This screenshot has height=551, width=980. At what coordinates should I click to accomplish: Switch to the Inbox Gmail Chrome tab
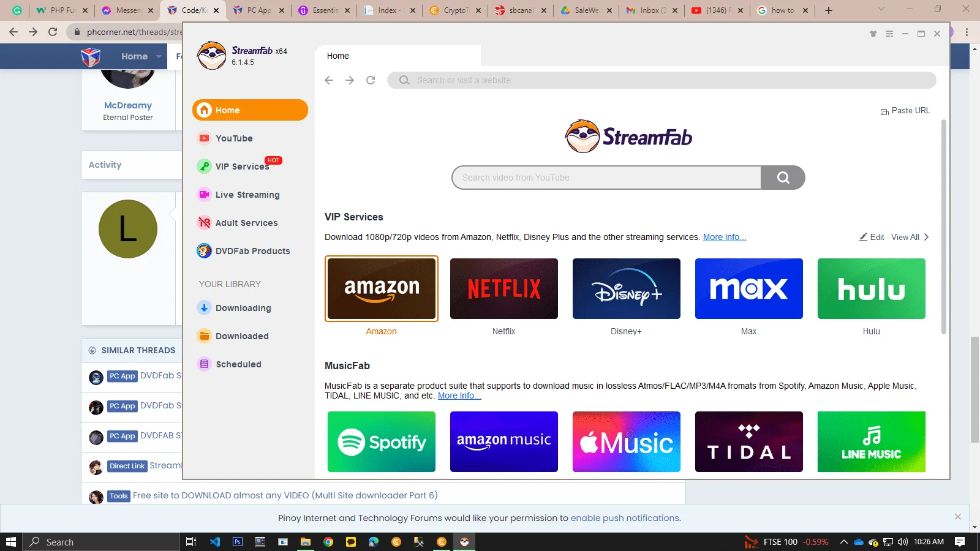click(x=652, y=10)
